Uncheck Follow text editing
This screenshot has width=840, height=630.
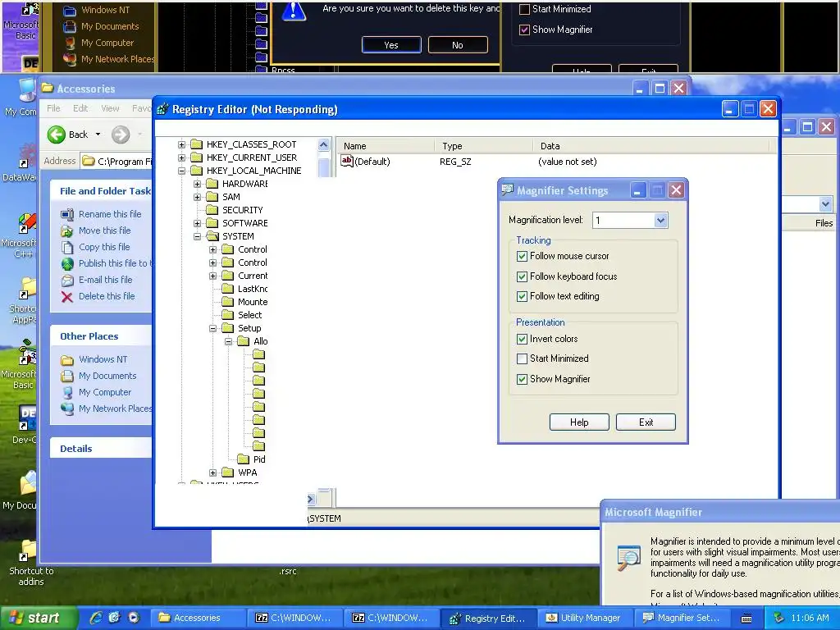coord(522,296)
